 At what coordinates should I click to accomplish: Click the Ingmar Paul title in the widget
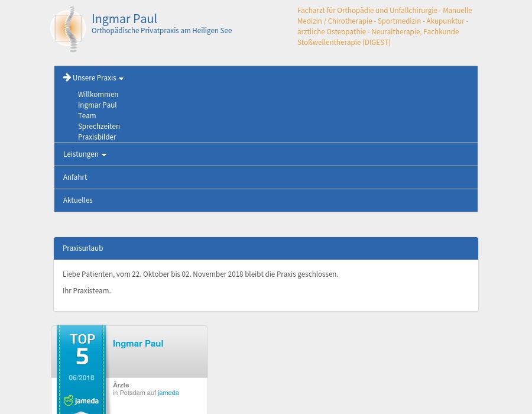point(138,344)
